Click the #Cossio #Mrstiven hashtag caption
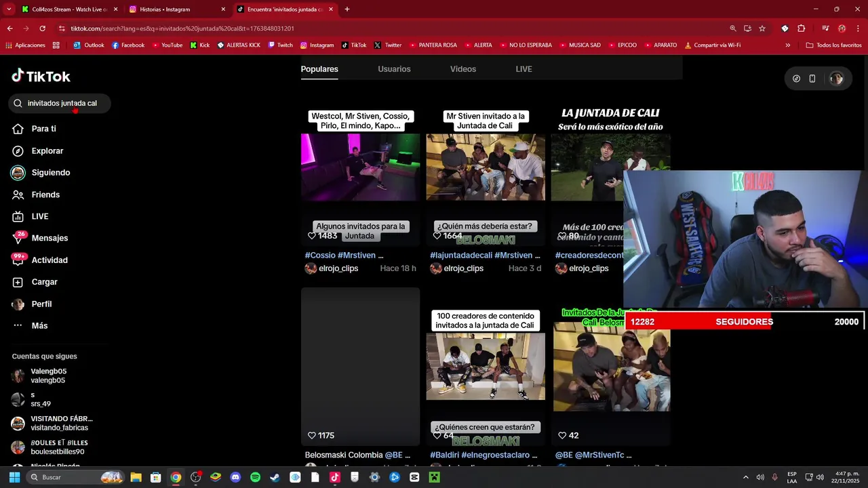The height and width of the screenshot is (488, 868). coord(344,256)
